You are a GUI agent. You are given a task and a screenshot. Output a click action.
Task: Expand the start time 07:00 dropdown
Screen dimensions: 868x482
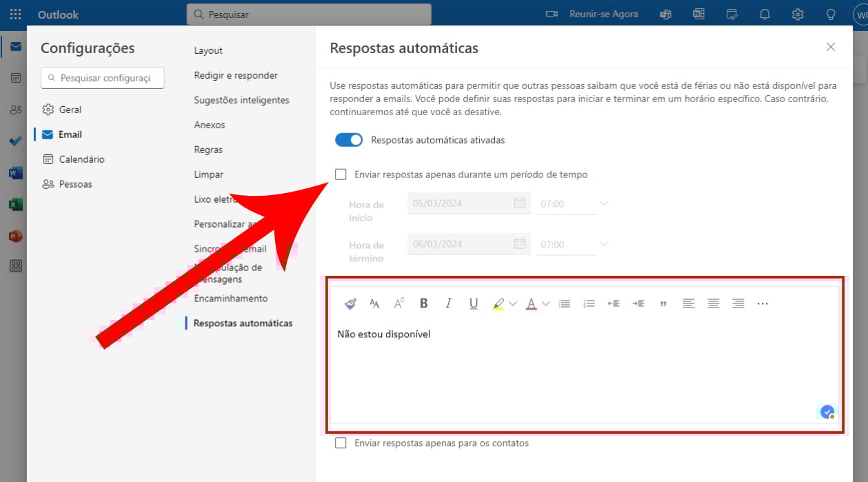pos(604,203)
